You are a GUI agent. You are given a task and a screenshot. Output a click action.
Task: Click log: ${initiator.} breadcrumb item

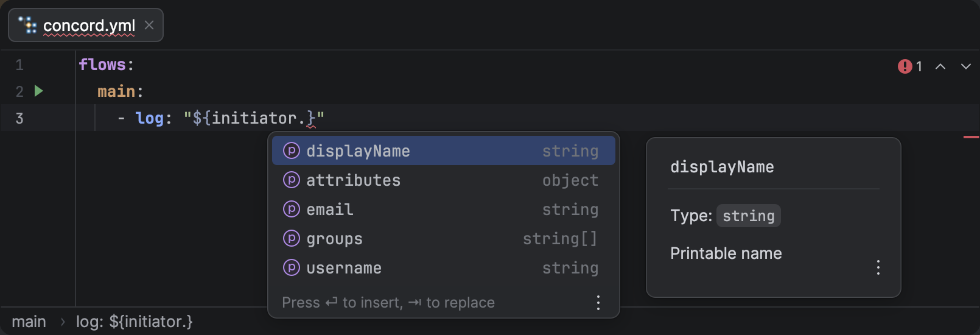[x=134, y=322]
